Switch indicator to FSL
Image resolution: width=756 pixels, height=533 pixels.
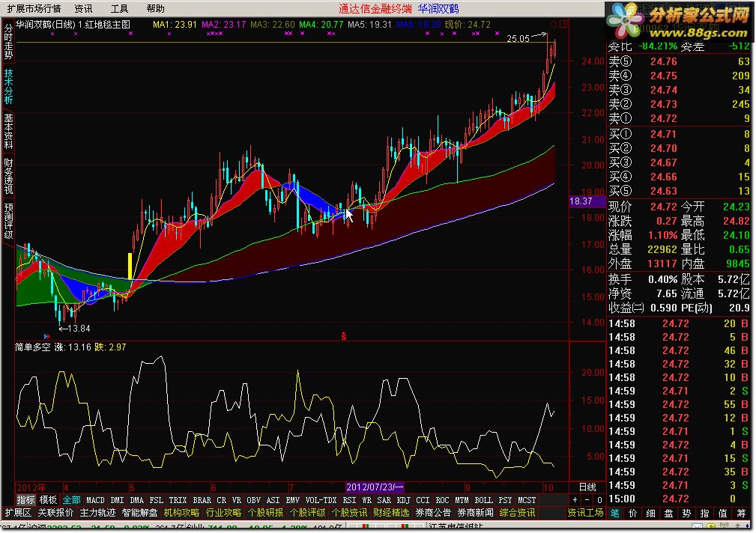point(156,500)
